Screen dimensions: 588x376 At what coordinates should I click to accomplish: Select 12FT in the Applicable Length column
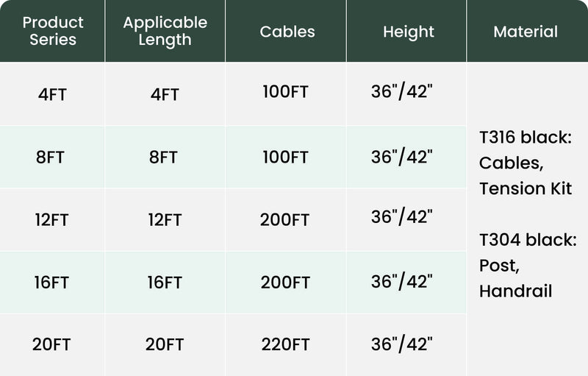pyautogui.click(x=165, y=220)
